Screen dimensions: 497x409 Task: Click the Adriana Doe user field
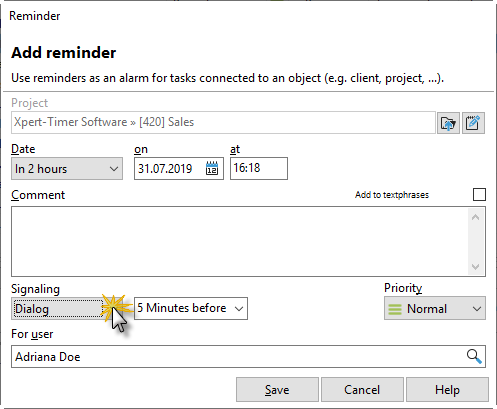(x=248, y=357)
